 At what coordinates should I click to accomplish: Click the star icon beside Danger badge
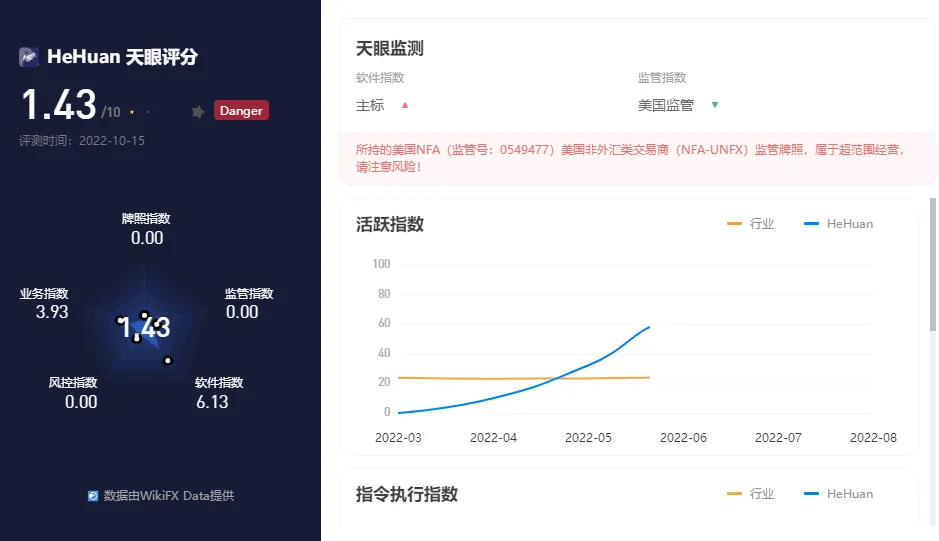(198, 111)
